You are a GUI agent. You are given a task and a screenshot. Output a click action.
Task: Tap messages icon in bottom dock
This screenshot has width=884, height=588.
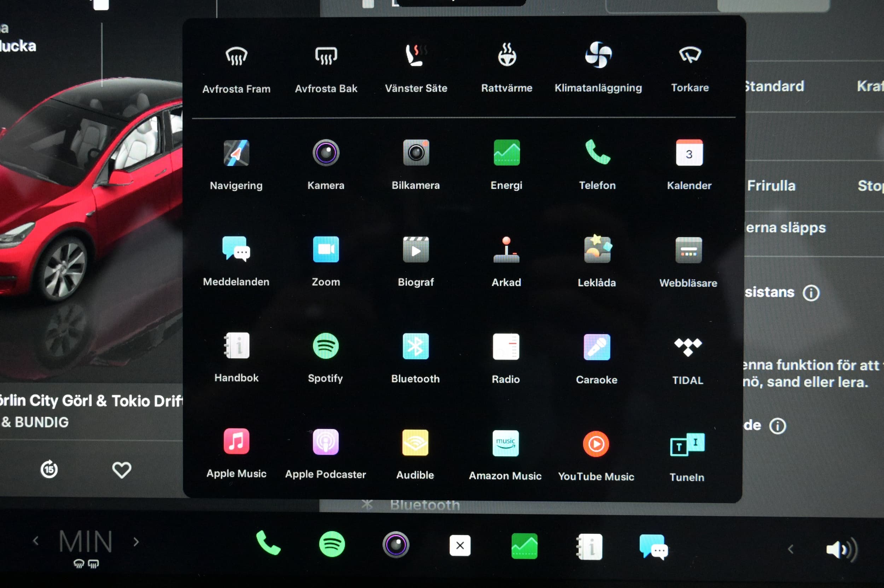click(654, 547)
